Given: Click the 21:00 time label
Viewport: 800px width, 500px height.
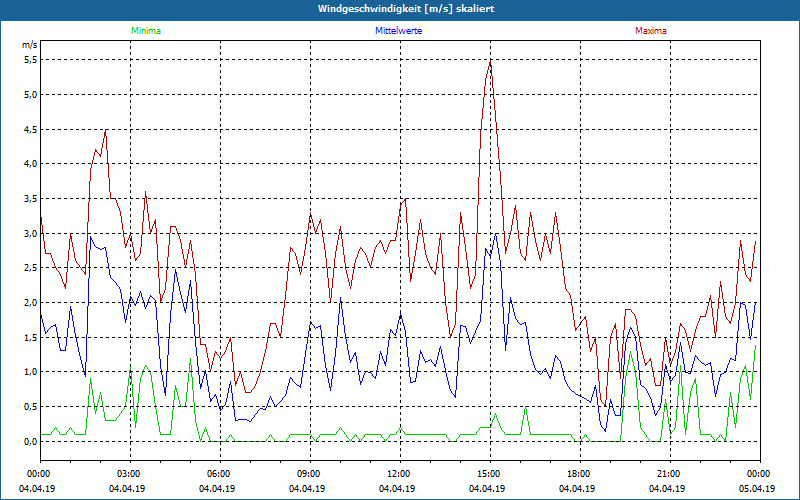Looking at the screenshot, I should [669, 474].
